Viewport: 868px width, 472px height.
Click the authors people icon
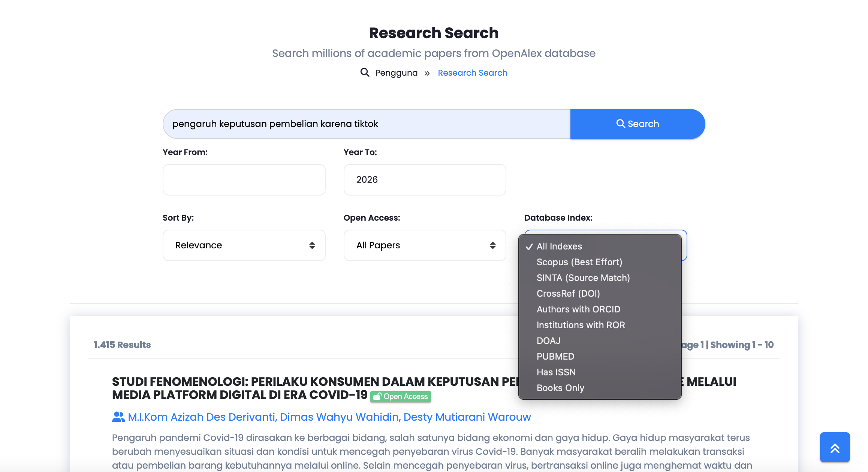(118, 417)
